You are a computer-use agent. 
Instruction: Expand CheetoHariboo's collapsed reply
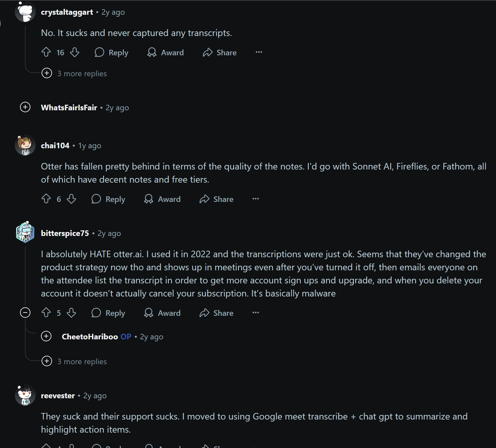[46, 336]
